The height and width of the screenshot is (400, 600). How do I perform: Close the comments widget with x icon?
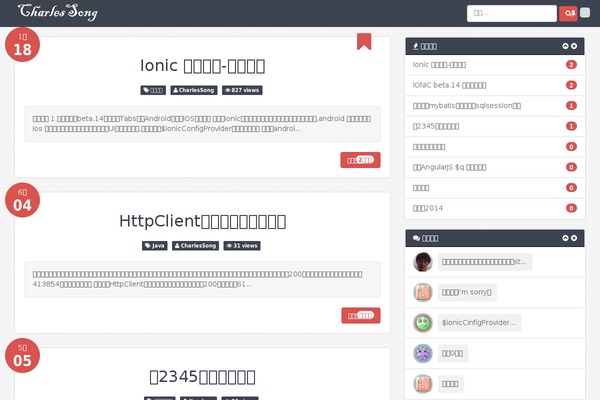click(x=574, y=238)
